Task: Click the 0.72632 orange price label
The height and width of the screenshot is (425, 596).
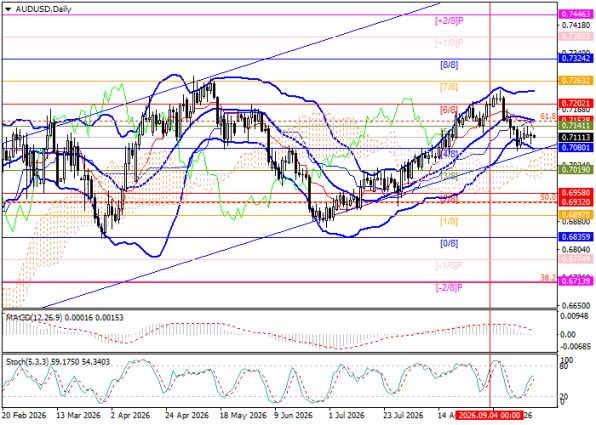Action: (575, 81)
